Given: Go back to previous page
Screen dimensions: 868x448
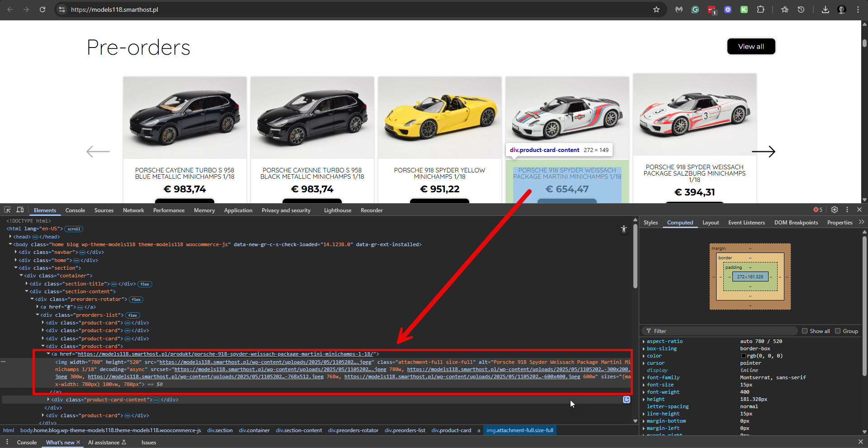Looking at the screenshot, I should coord(10,10).
